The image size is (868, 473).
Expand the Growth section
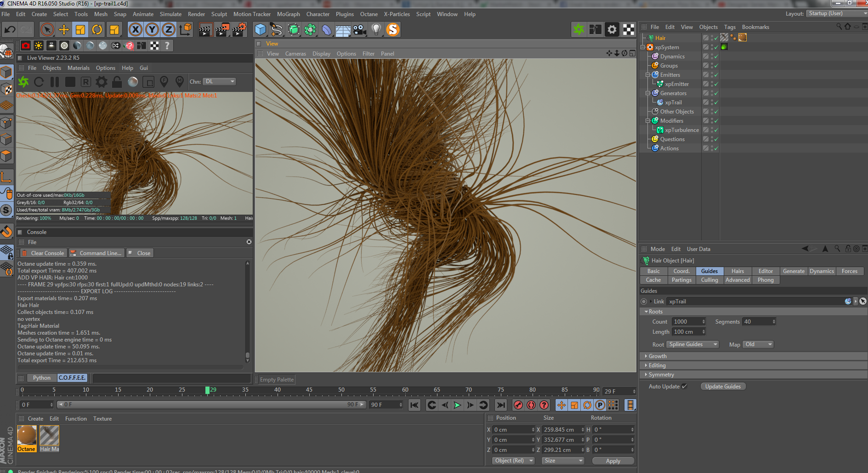point(658,356)
